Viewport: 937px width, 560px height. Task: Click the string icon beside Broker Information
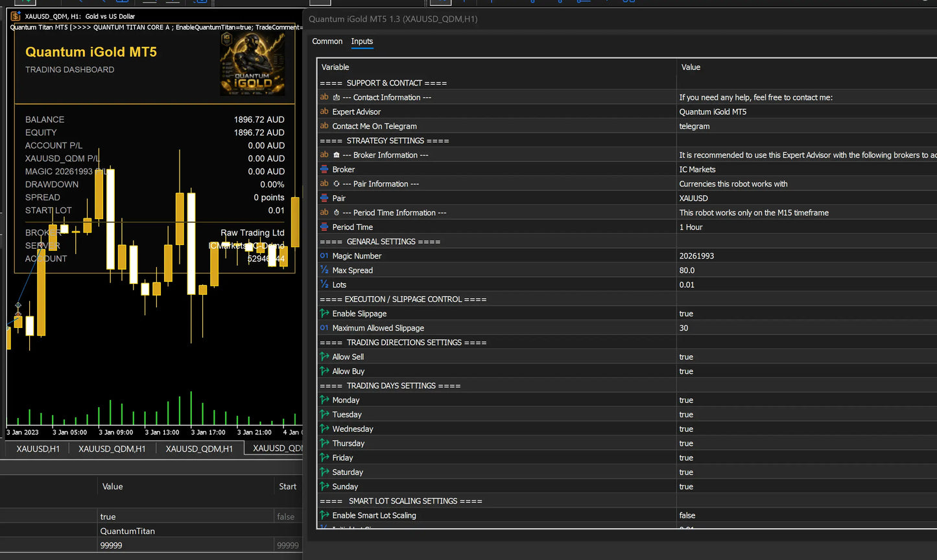[x=324, y=155]
